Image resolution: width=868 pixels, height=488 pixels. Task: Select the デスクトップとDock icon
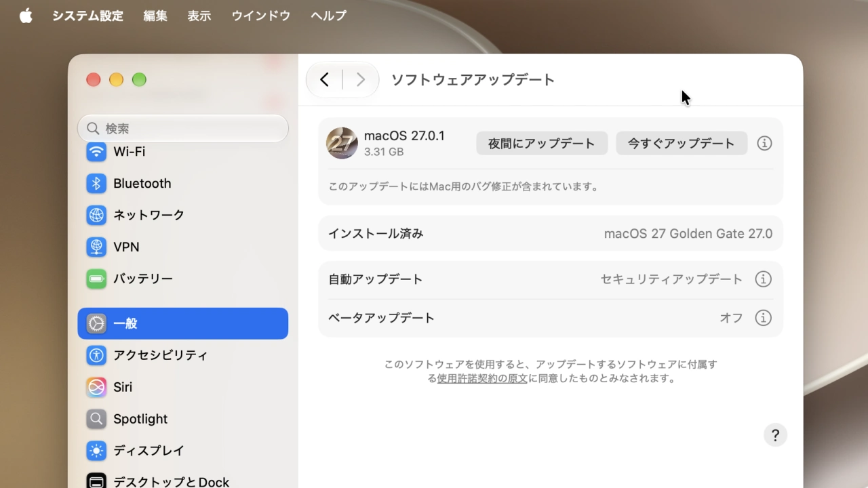tap(96, 481)
